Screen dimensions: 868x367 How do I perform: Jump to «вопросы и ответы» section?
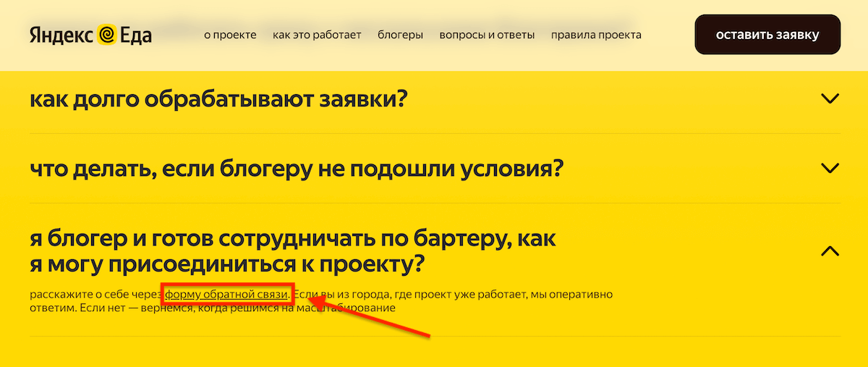(487, 35)
